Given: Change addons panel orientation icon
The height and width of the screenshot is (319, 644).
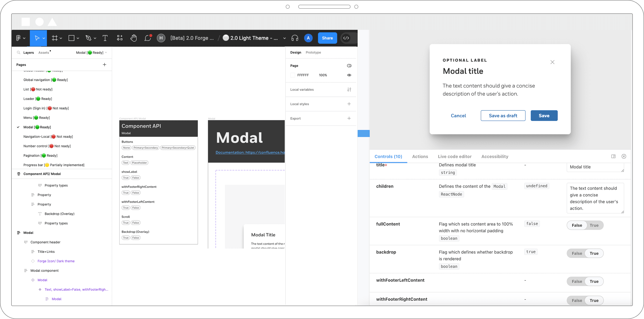Looking at the screenshot, I should 613,156.
